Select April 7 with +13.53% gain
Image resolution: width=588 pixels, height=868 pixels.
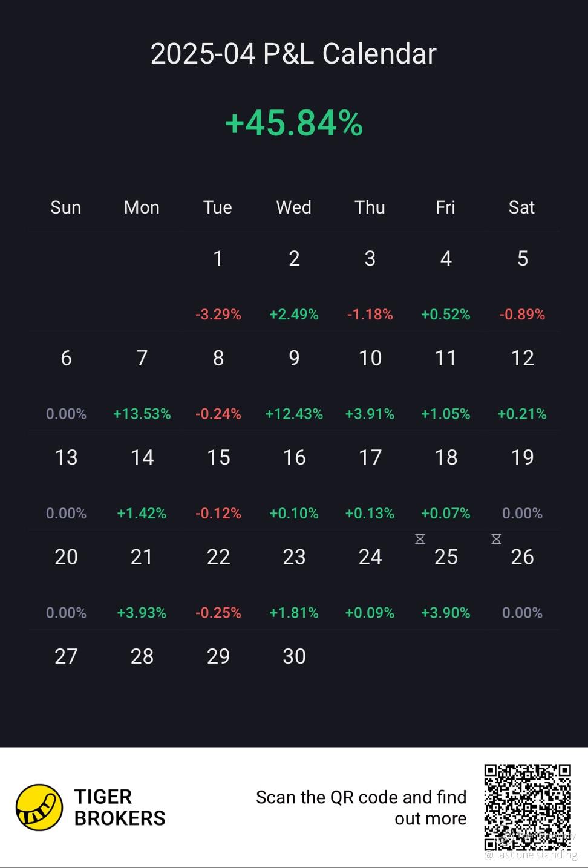pyautogui.click(x=142, y=381)
